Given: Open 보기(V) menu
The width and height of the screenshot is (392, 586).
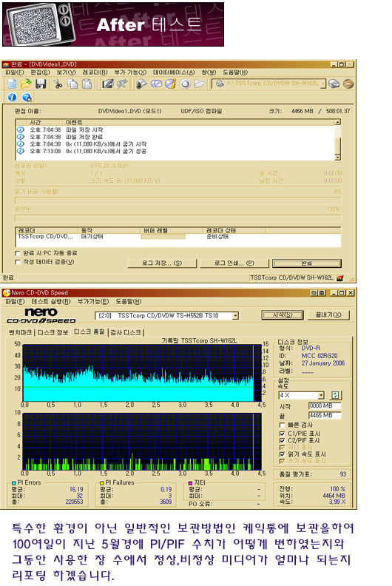Looking at the screenshot, I should [66, 72].
